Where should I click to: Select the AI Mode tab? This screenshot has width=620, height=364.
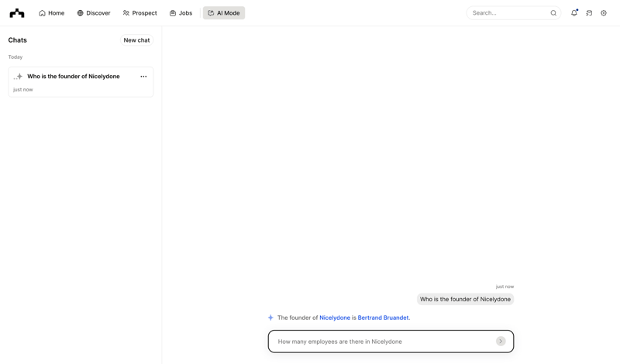[224, 13]
